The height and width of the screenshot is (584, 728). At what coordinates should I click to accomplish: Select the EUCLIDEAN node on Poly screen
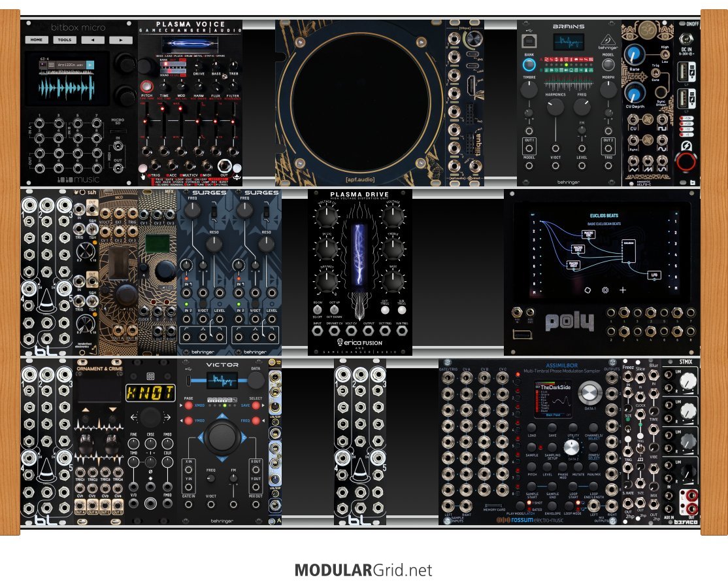629,251
